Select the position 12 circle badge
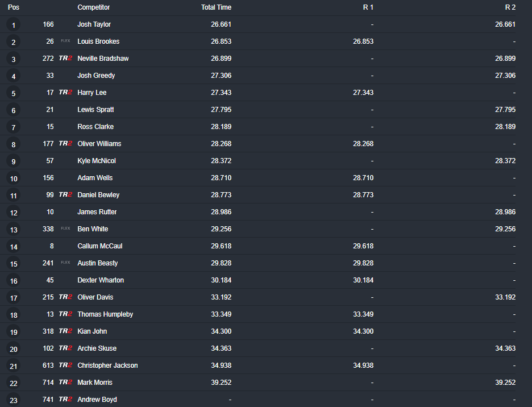 coord(14,213)
